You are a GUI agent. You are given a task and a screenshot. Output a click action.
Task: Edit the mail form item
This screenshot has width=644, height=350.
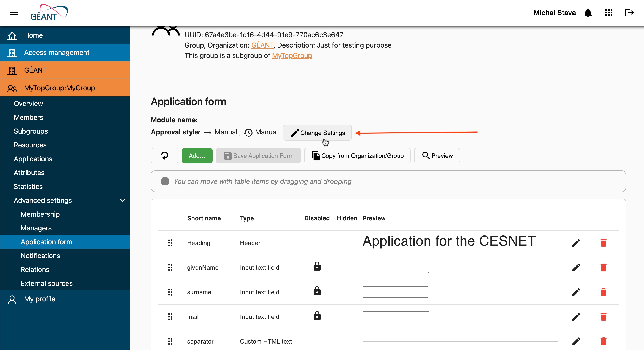(576, 317)
